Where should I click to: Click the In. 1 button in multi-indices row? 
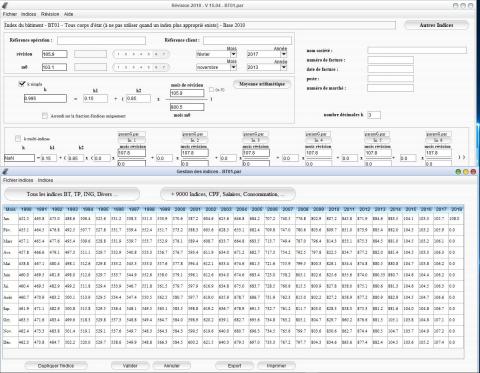pyautogui.click(x=132, y=140)
